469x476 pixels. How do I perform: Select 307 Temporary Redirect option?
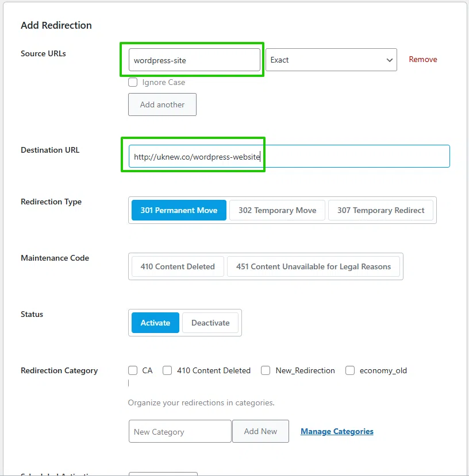tap(380, 210)
